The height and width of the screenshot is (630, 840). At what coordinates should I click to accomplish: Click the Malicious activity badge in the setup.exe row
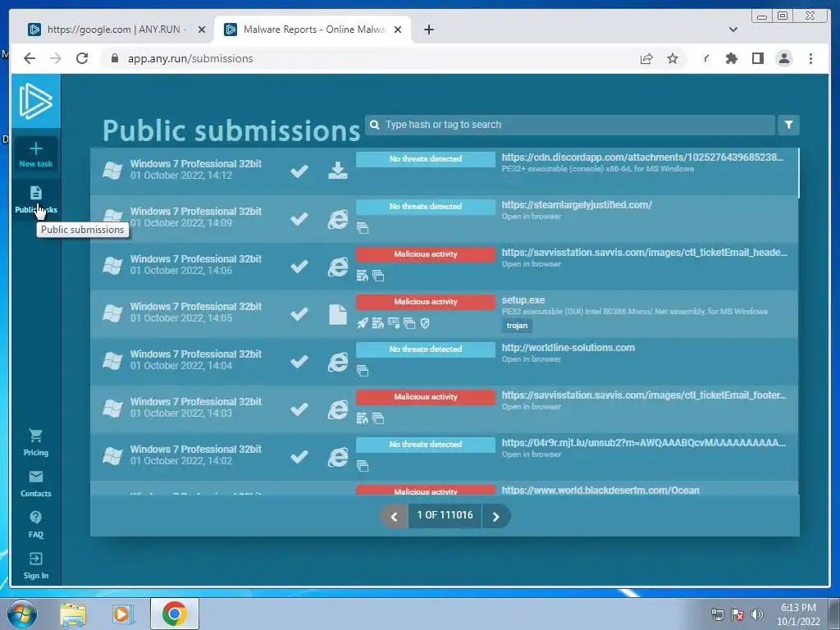(x=426, y=302)
